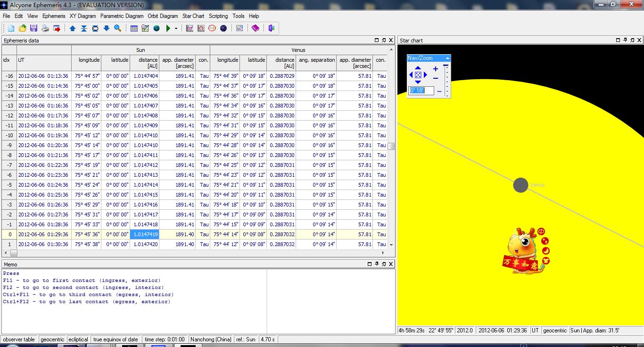
Task: Click the printer icon in the toolbar
Action: [45, 28]
